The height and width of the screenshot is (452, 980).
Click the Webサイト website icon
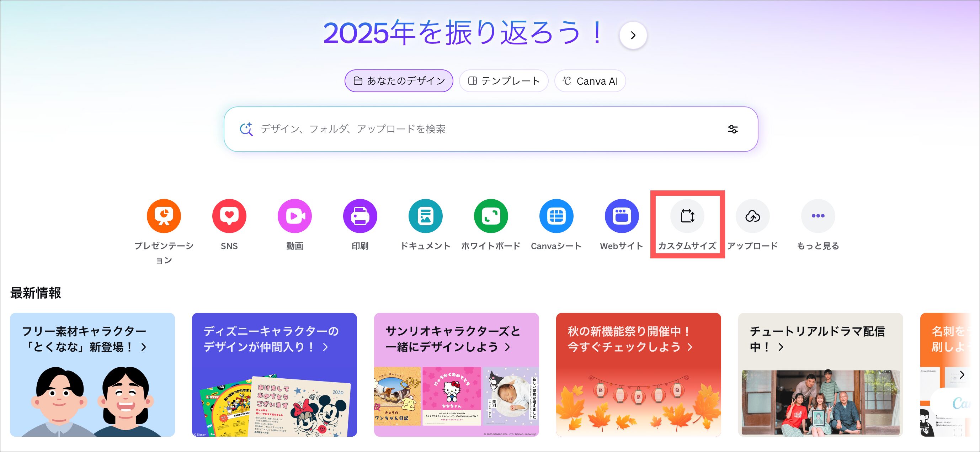click(622, 216)
